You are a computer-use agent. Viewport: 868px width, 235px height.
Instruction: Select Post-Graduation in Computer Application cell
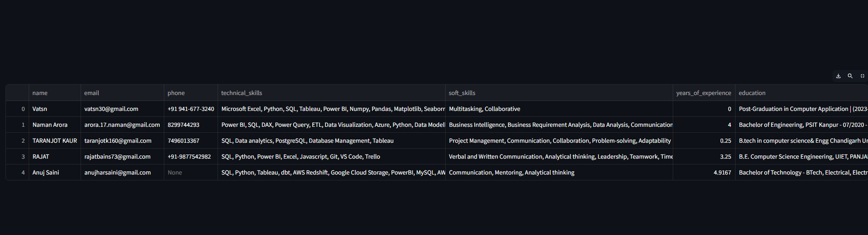tap(802, 109)
